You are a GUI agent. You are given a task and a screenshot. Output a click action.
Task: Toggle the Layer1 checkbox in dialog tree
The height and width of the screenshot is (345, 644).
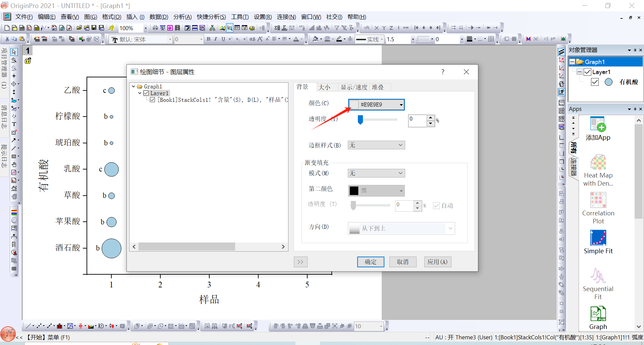[x=146, y=93]
